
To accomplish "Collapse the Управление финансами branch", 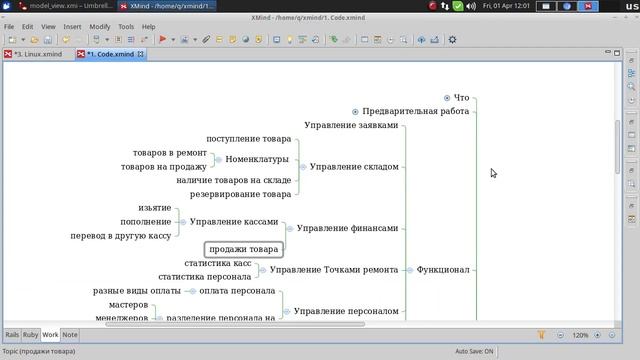I will (290, 229).
